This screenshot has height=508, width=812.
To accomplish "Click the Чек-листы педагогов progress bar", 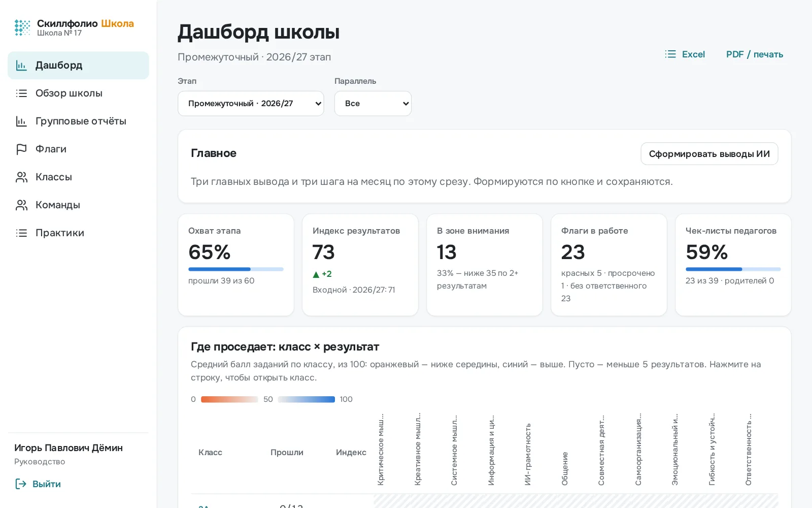I will pos(733,269).
